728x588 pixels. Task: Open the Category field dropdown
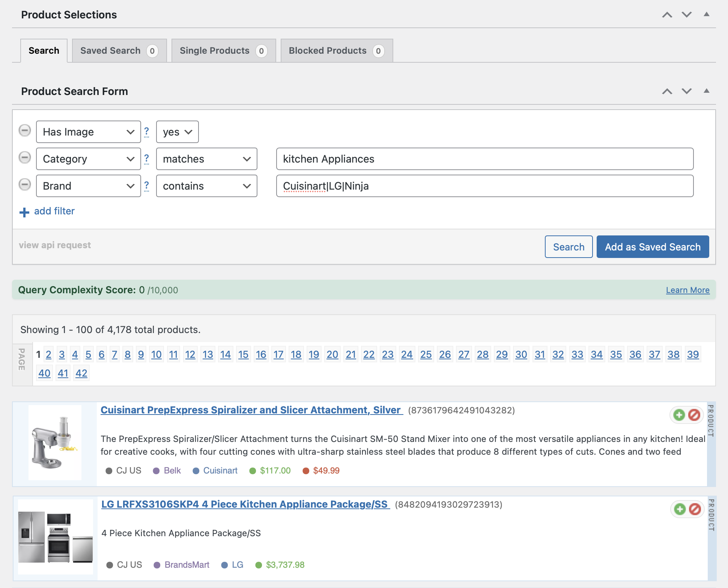pos(89,159)
